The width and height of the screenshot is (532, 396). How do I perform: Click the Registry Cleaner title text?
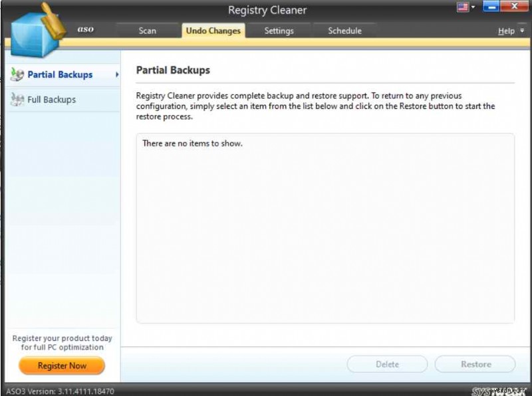coord(267,10)
